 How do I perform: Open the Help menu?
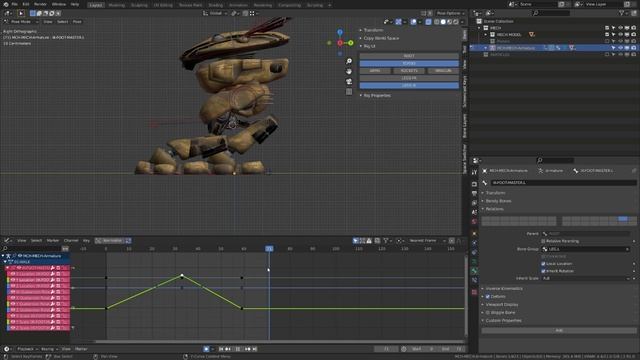pos(75,4)
